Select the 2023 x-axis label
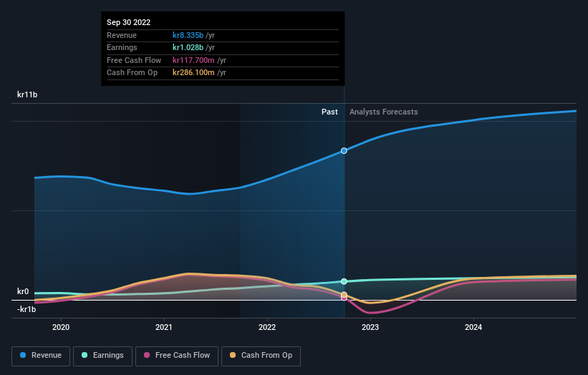This screenshot has height=375, width=588. click(370, 327)
